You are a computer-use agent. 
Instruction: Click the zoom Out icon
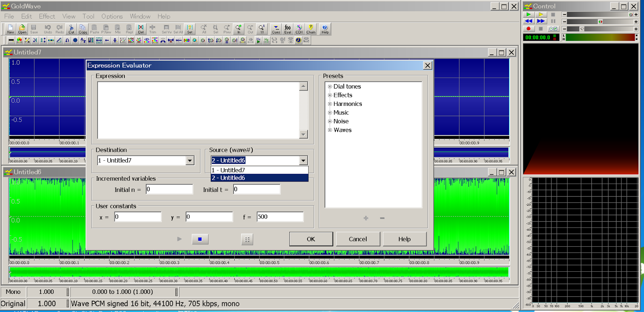pos(250,29)
